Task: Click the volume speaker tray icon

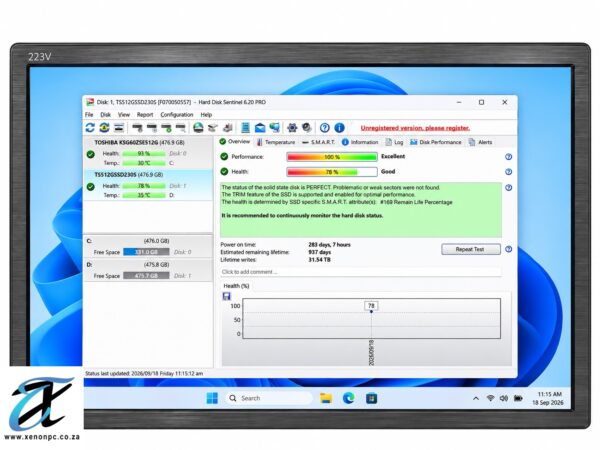Action: [x=504, y=398]
